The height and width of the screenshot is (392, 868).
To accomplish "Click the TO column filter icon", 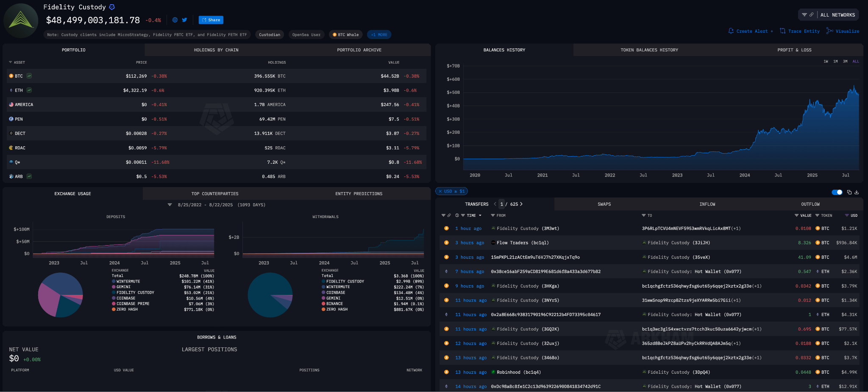I will 644,216.
